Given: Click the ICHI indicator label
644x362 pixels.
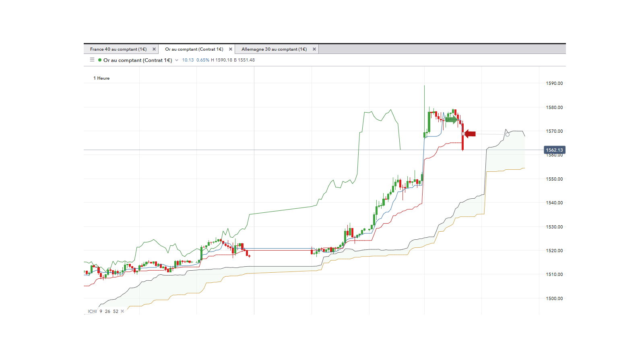Looking at the screenshot, I should click(x=93, y=311).
